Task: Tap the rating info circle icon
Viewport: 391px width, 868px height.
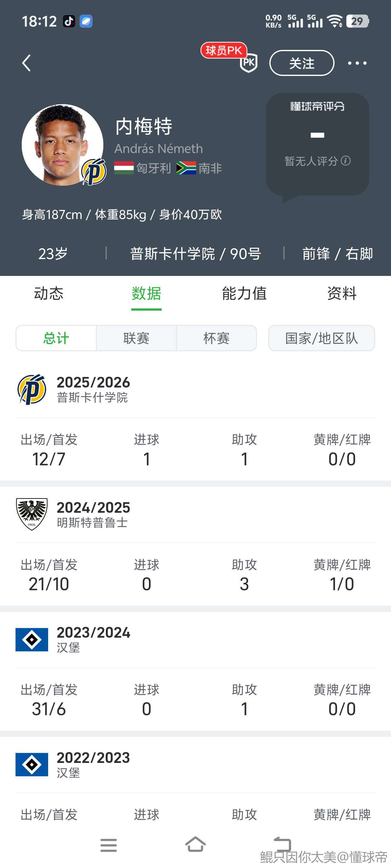Action: [x=345, y=161]
